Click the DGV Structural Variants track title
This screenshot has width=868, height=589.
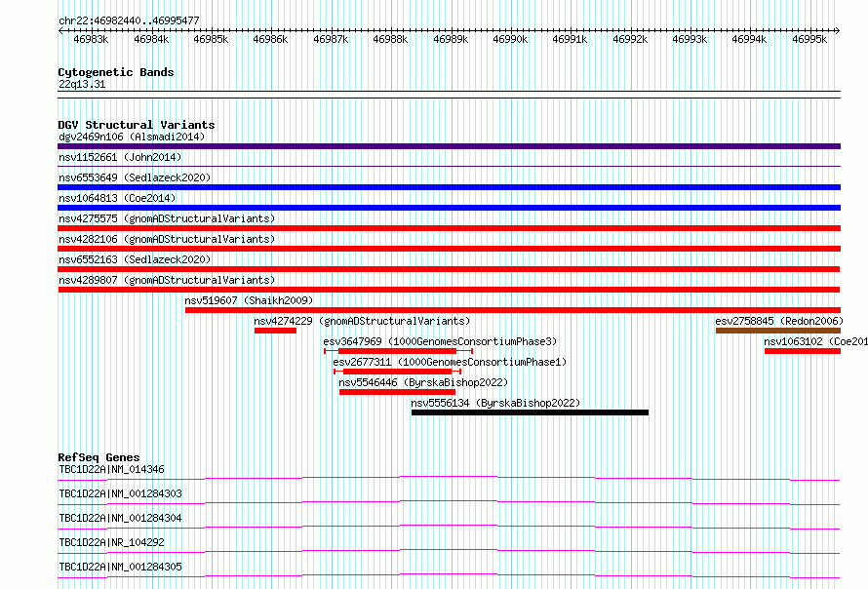click(x=137, y=125)
